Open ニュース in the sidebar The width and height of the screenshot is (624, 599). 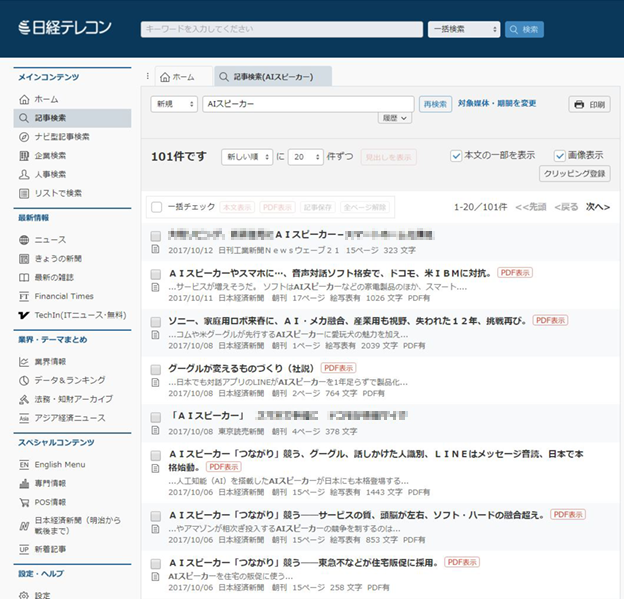point(50,240)
